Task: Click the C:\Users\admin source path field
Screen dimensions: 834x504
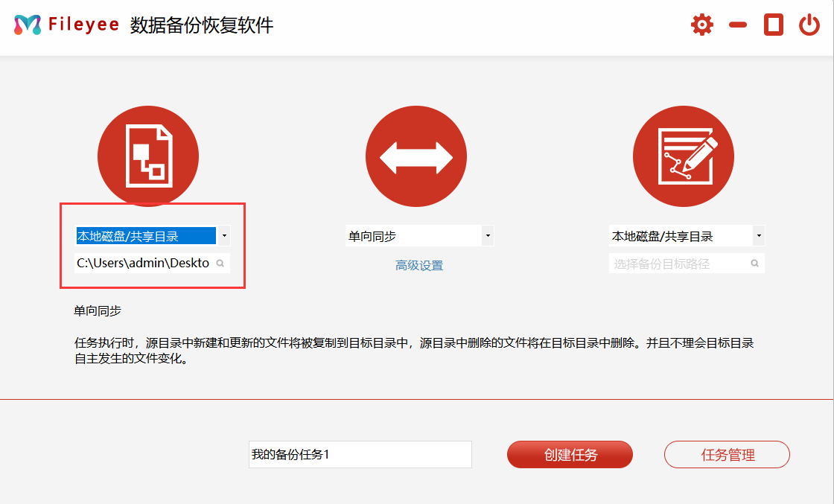Action: (x=143, y=264)
